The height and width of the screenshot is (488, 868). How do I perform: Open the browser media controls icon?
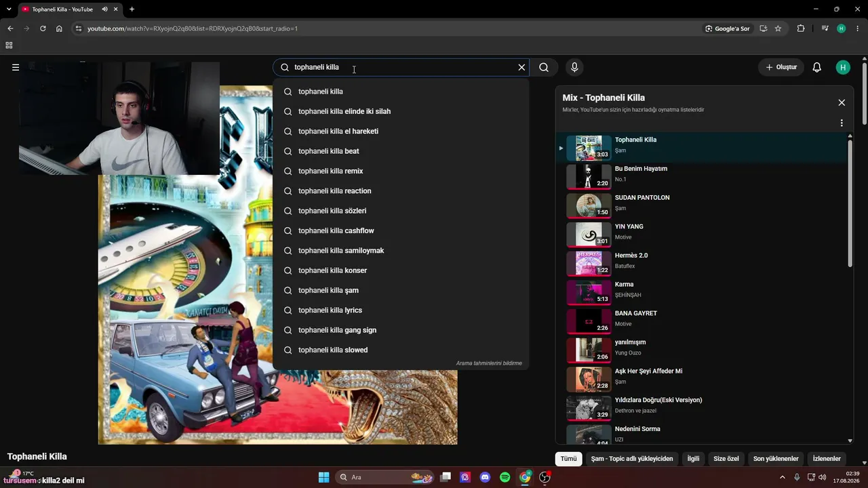(825, 28)
